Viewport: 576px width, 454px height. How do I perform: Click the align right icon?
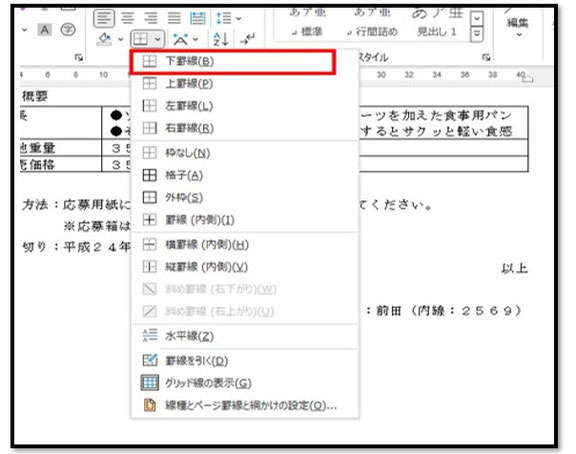coord(151,18)
